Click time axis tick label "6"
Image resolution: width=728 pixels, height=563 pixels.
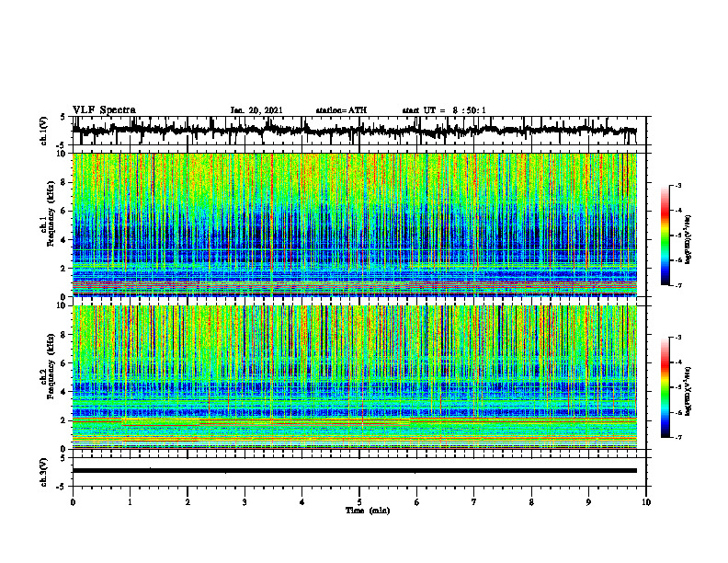pos(417,502)
